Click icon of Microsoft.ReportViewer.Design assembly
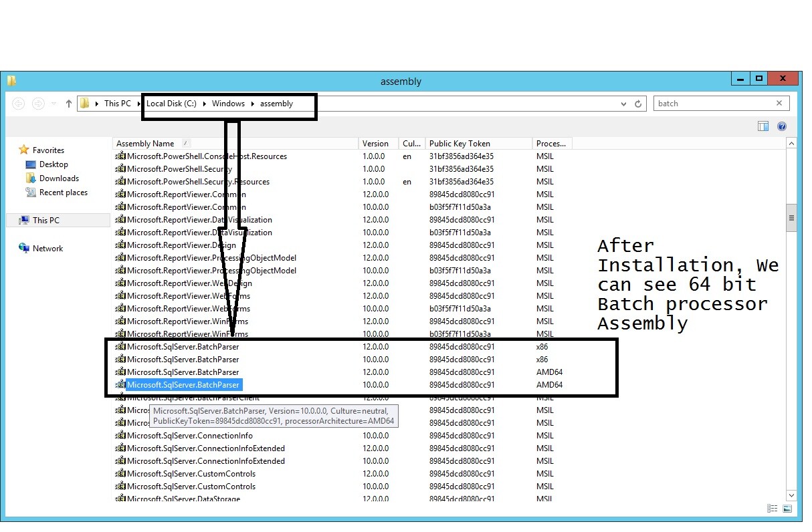Viewport: 812px width, 532px height. (x=120, y=245)
